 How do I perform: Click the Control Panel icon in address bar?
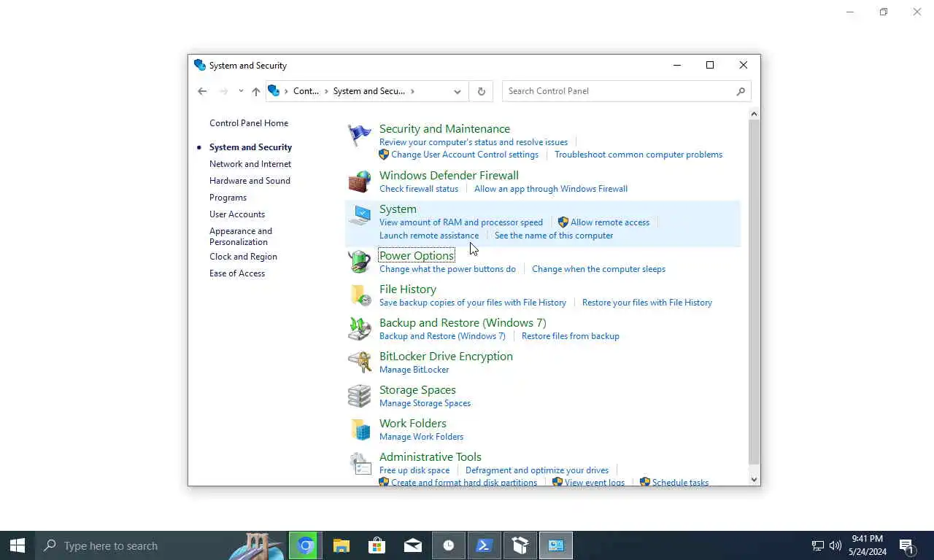point(274,90)
